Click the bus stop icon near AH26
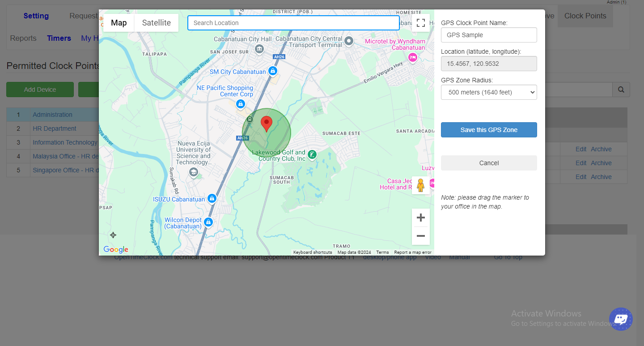This screenshot has width=644, height=346. pyautogui.click(x=250, y=119)
